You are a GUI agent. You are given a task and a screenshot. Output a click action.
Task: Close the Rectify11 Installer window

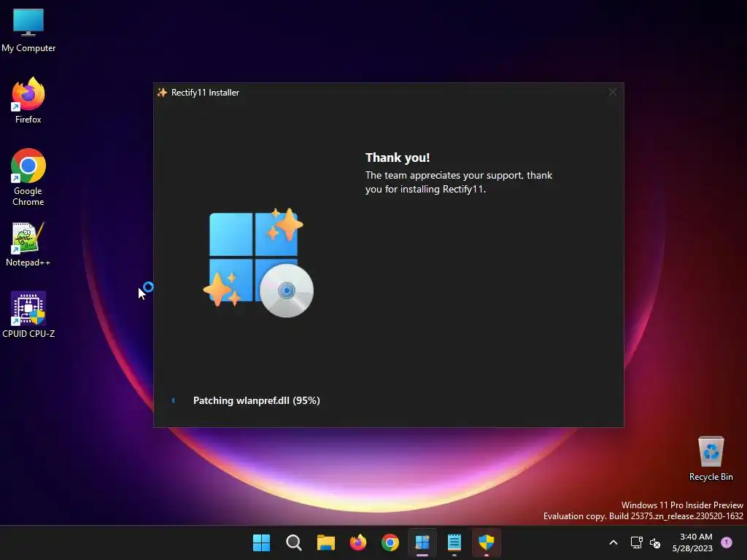point(613,92)
